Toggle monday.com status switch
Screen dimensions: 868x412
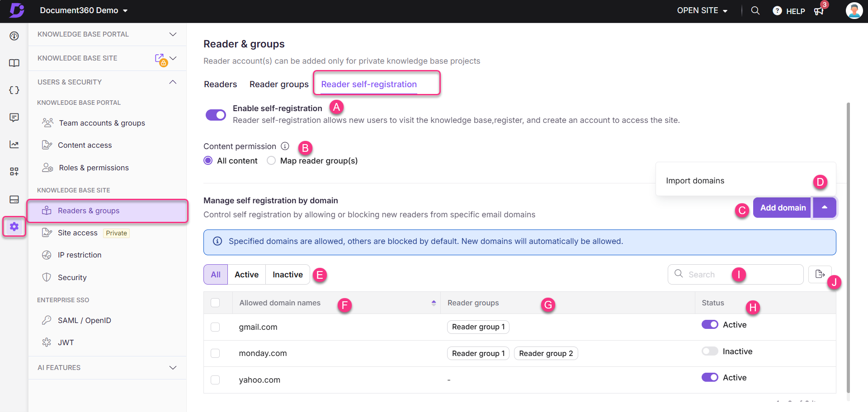coord(710,351)
